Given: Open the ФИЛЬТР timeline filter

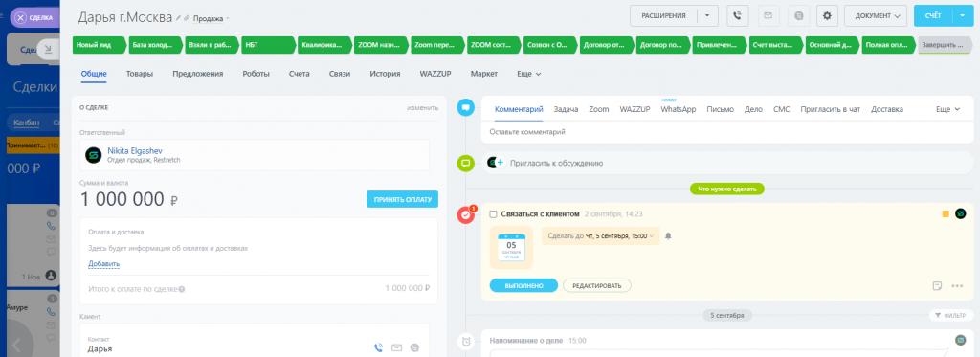Looking at the screenshot, I should 950,316.
